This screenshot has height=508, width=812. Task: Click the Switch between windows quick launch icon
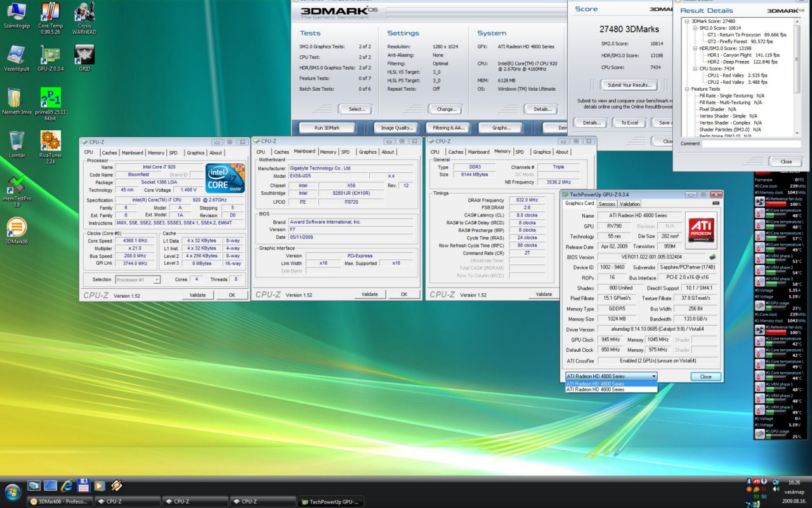[x=34, y=486]
